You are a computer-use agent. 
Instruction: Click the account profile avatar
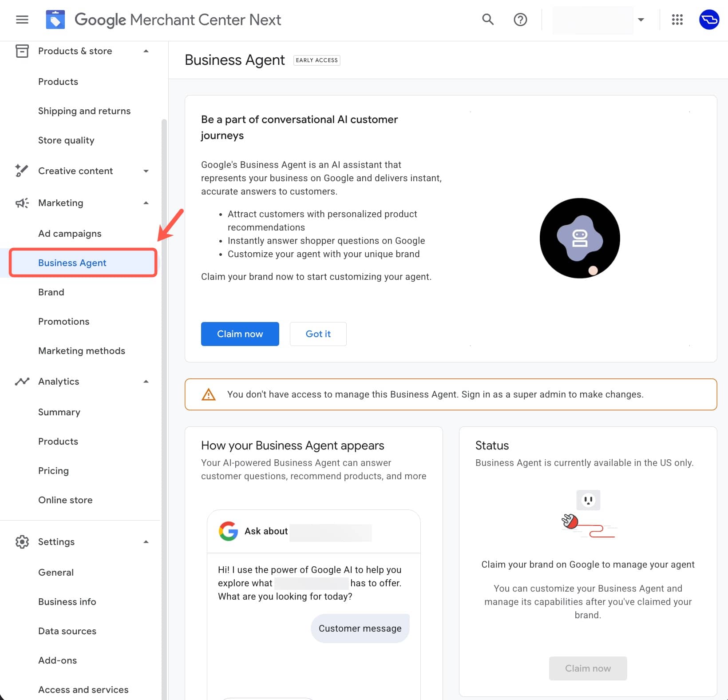click(x=709, y=20)
